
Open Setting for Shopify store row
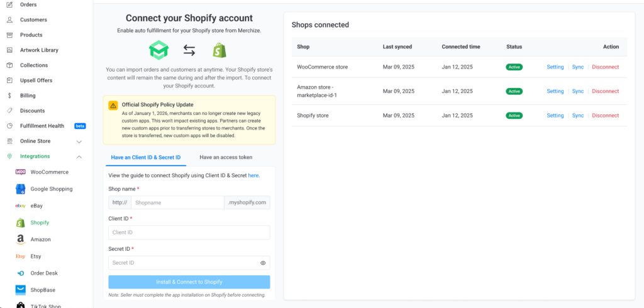click(x=555, y=116)
